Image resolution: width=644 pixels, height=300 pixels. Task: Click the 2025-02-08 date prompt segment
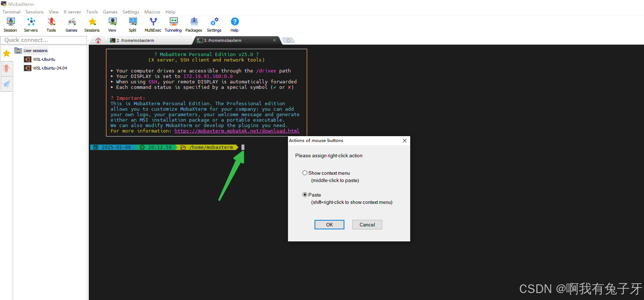[112, 147]
